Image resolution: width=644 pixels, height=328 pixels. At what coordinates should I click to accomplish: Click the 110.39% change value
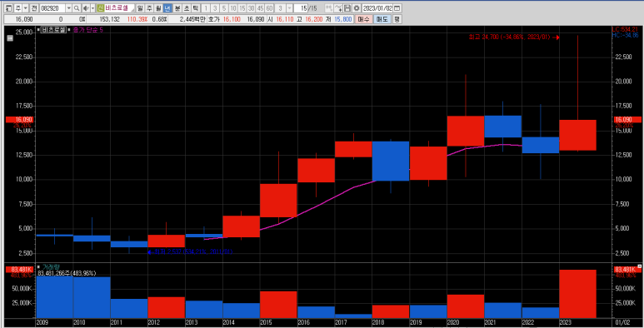(137, 19)
